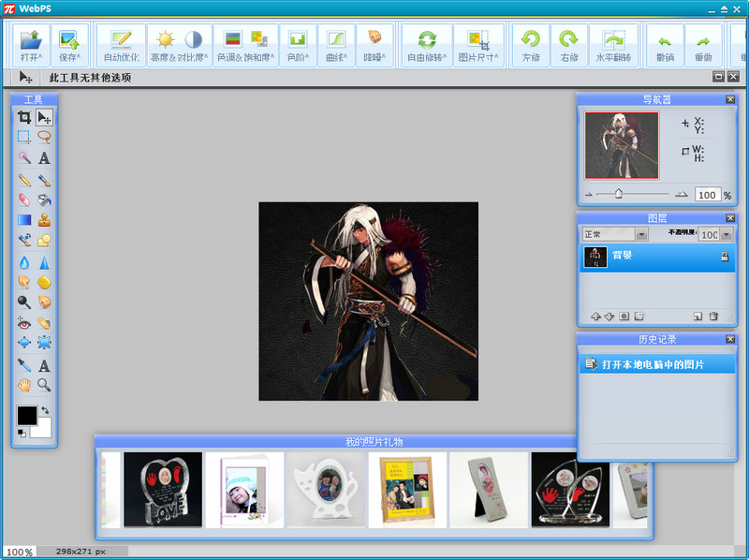Delete layer using the trash icon
Screen dimensions: 749x560
pos(713,317)
